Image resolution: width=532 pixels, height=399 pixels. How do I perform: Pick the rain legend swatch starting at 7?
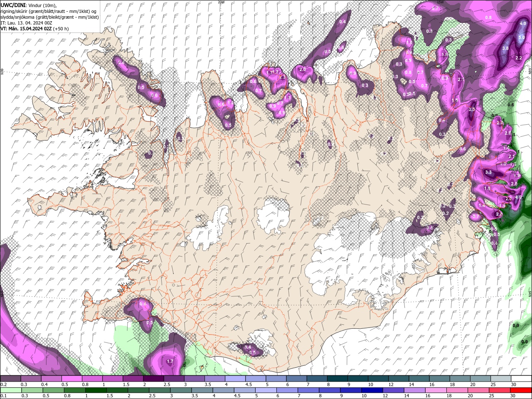[308, 390]
